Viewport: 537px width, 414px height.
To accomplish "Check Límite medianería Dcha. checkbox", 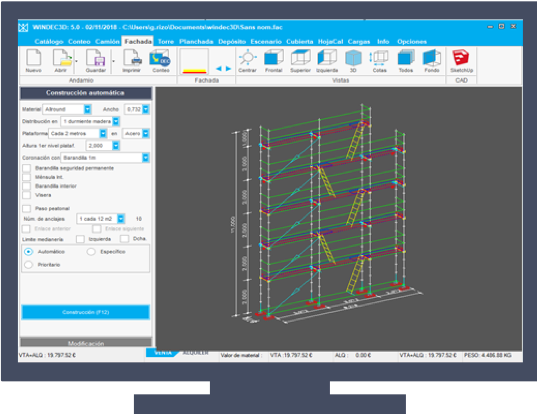I will click(125, 239).
